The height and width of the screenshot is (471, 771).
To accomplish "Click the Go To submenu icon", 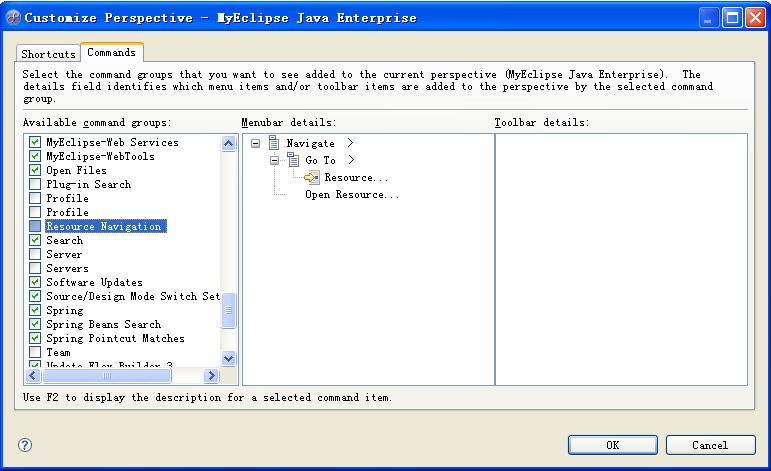I will (x=293, y=160).
